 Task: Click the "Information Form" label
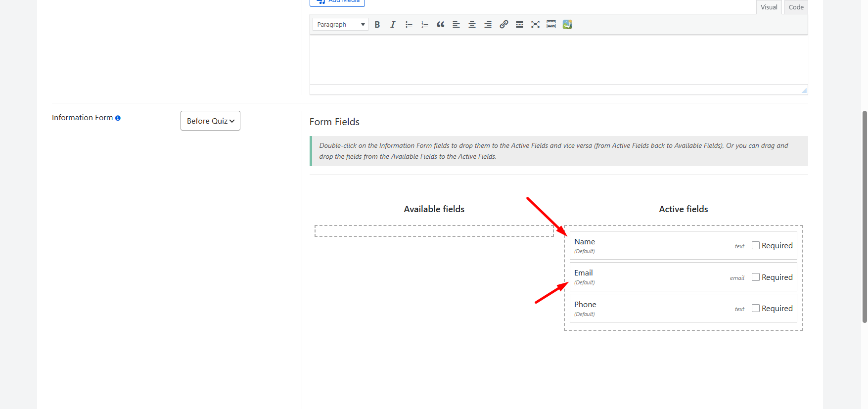point(83,118)
